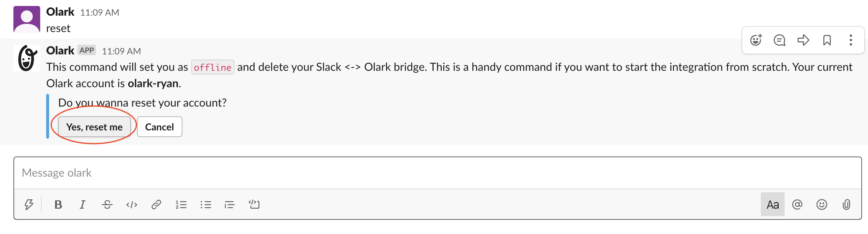Screen dimensions: 868x234
Task: Insert a code block
Action: pyautogui.click(x=255, y=204)
